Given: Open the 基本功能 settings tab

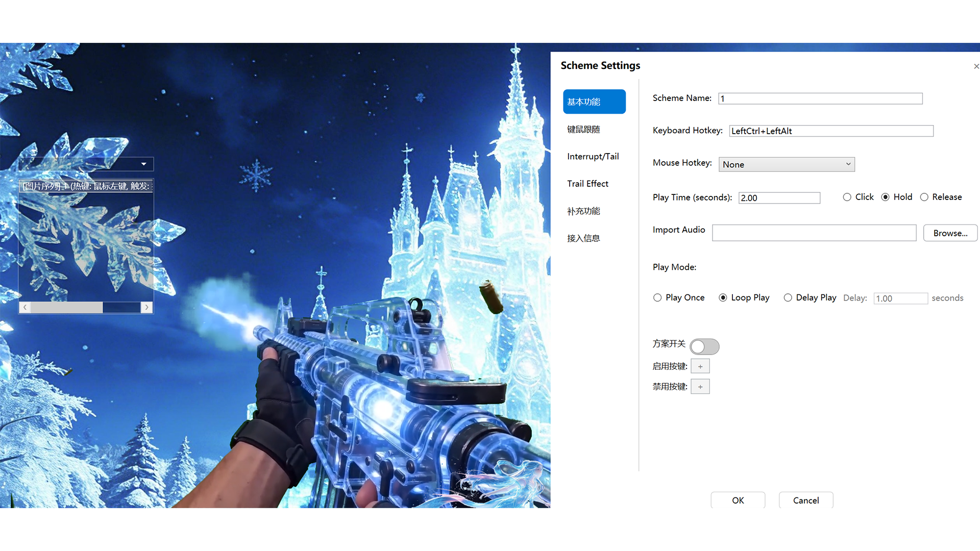Looking at the screenshot, I should [594, 102].
